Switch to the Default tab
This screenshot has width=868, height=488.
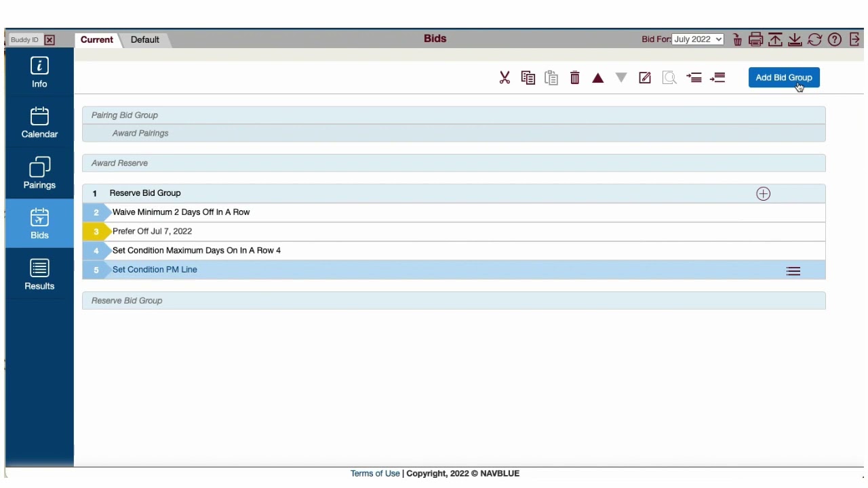[x=145, y=39]
